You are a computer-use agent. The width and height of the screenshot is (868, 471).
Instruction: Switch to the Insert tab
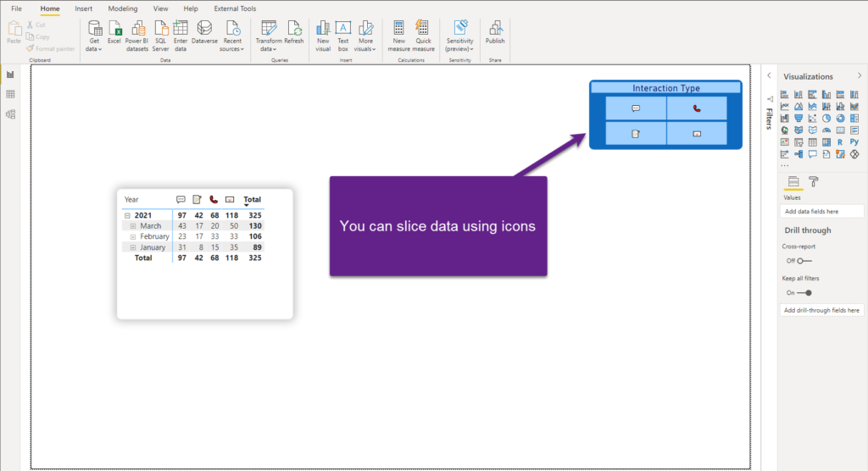[x=84, y=8]
